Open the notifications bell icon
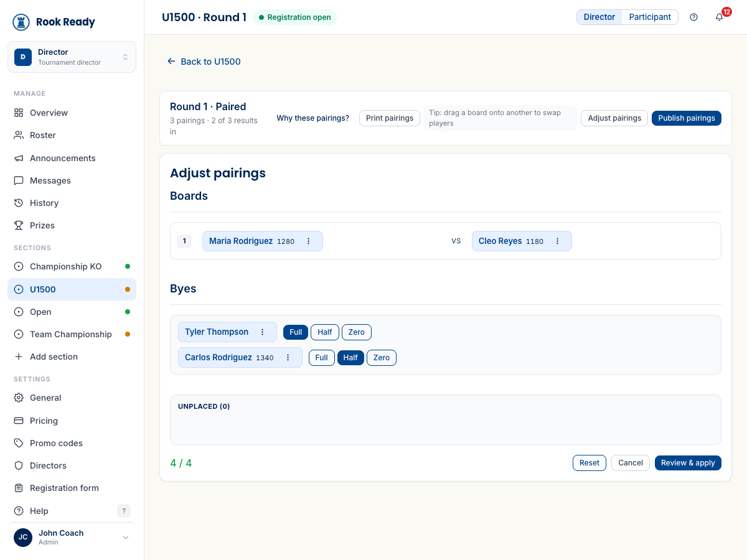Viewport: 747px width, 560px height. point(719,17)
